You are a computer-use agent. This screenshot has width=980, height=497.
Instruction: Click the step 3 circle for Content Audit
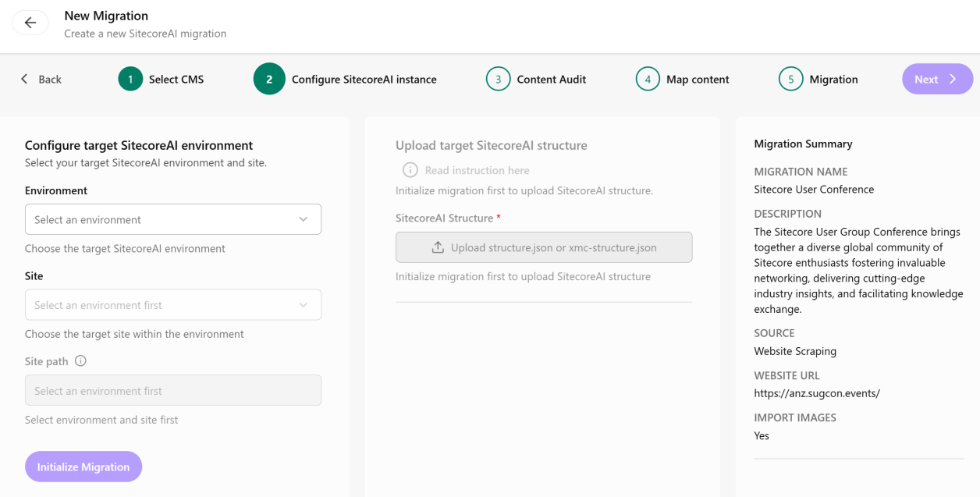coord(498,79)
